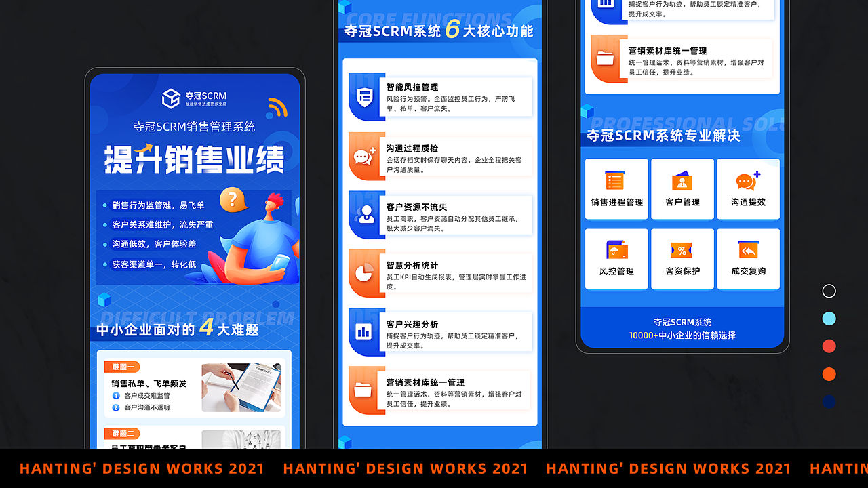
Task: Click the 难题二 orange tag
Action: (122, 433)
